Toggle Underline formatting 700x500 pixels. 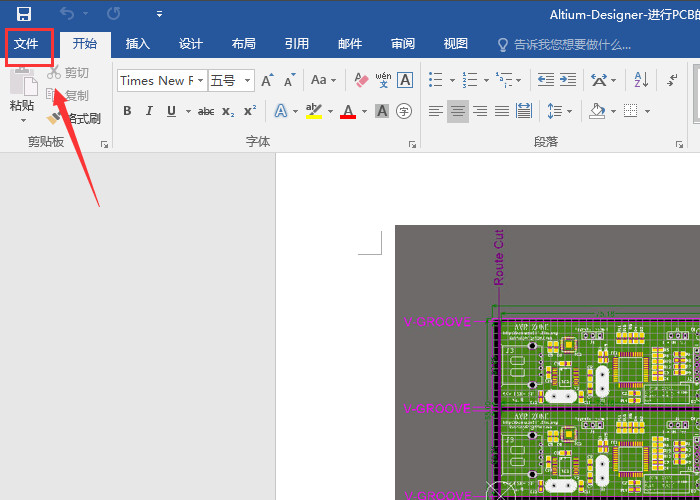[x=171, y=111]
